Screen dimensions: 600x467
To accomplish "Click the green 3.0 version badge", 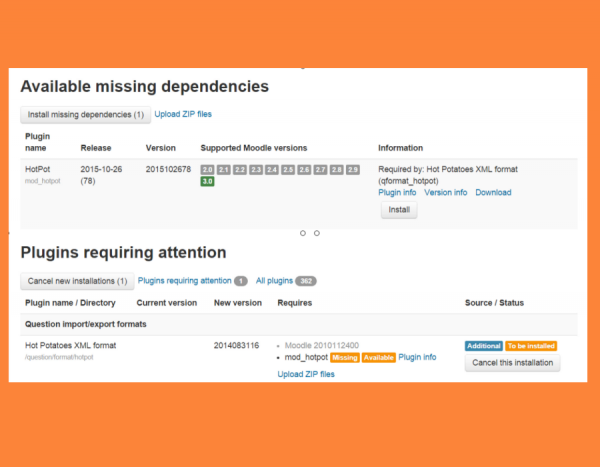I will coord(207,182).
